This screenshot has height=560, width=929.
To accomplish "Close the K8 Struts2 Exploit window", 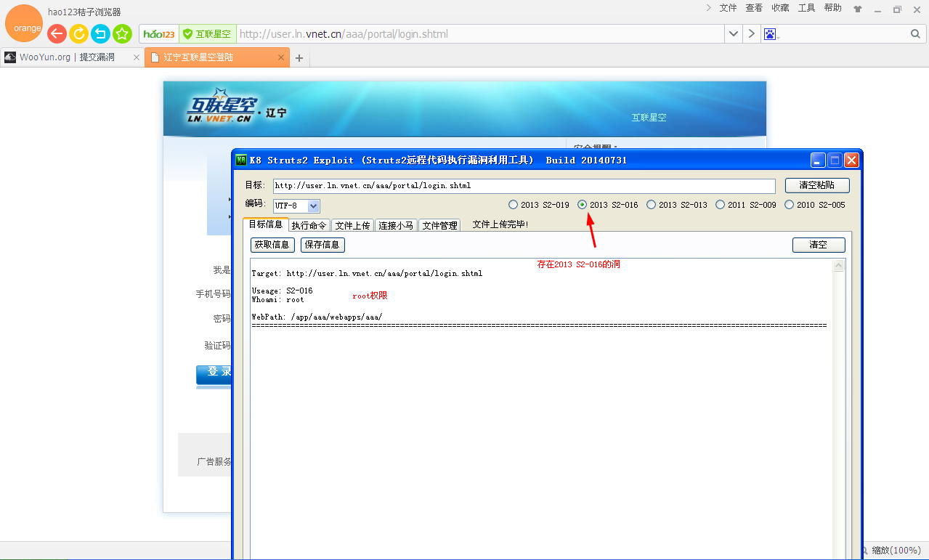I will click(852, 161).
